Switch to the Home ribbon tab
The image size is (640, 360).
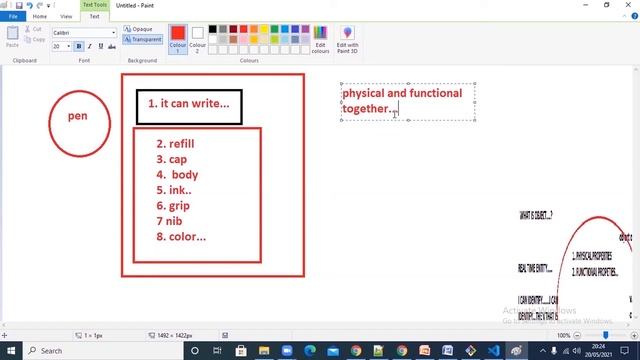coord(40,16)
